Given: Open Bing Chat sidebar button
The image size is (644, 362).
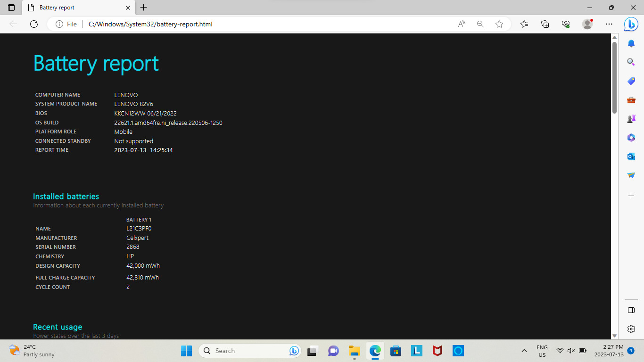Looking at the screenshot, I should 631,24.
